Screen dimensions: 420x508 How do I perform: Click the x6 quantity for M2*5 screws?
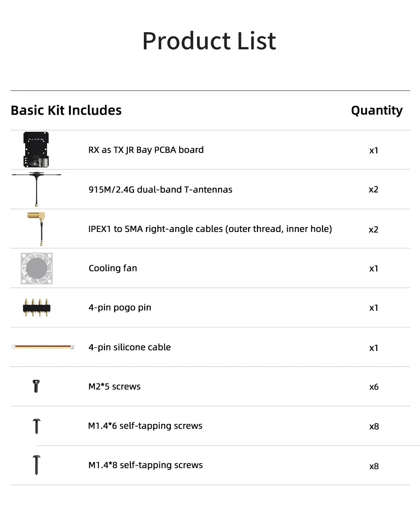[x=374, y=387]
